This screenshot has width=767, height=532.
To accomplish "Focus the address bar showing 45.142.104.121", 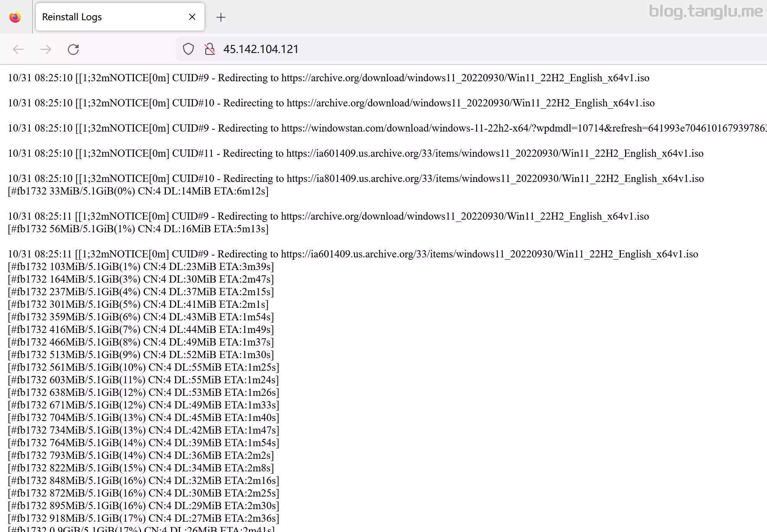I will 420,49.
